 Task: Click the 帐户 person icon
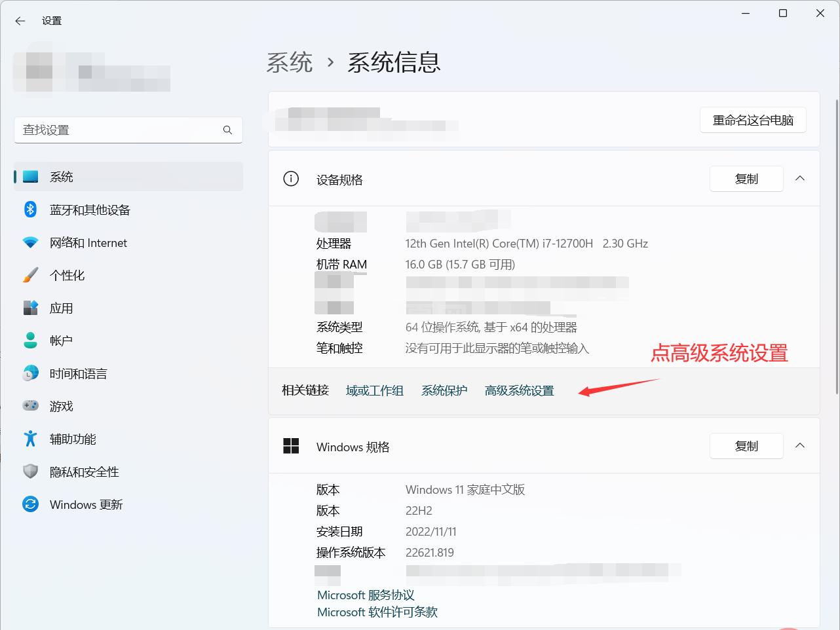coord(31,341)
